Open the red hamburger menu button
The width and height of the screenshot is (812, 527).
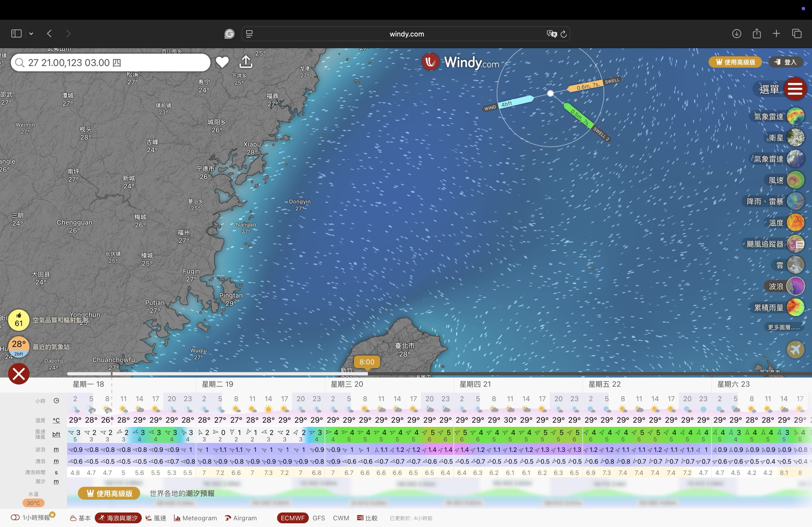point(795,89)
